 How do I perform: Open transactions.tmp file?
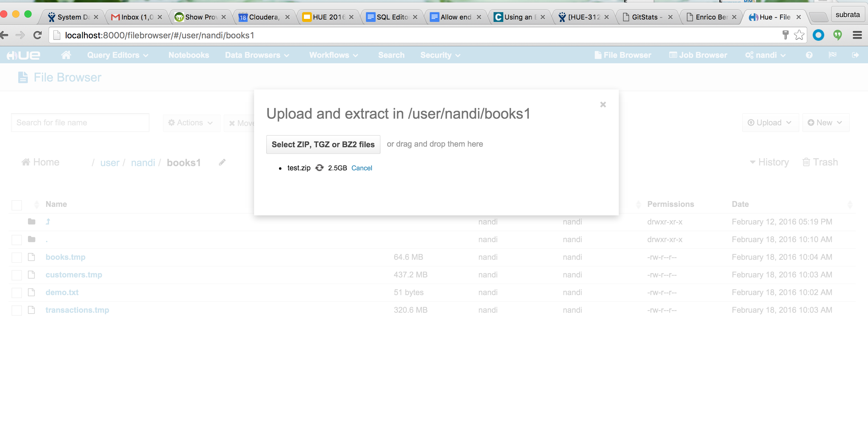tap(77, 310)
